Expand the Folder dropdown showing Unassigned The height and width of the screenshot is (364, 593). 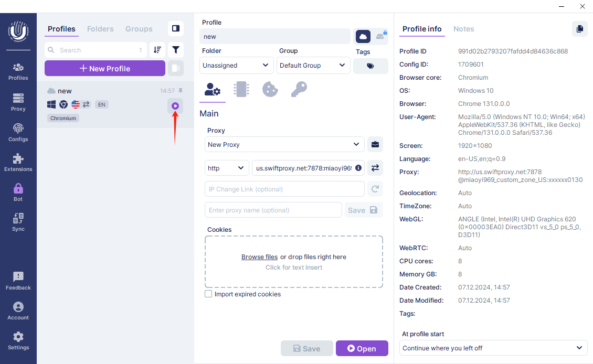point(237,66)
